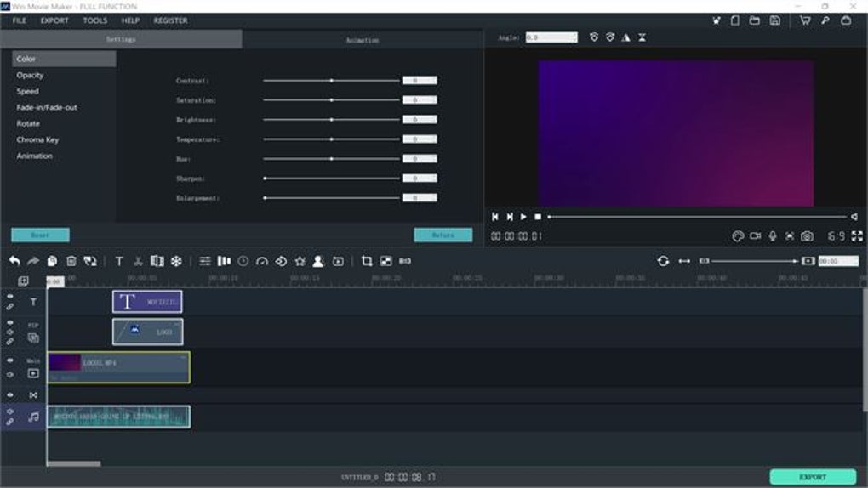
Task: Save project with floppy disk icon
Action: 775,20
